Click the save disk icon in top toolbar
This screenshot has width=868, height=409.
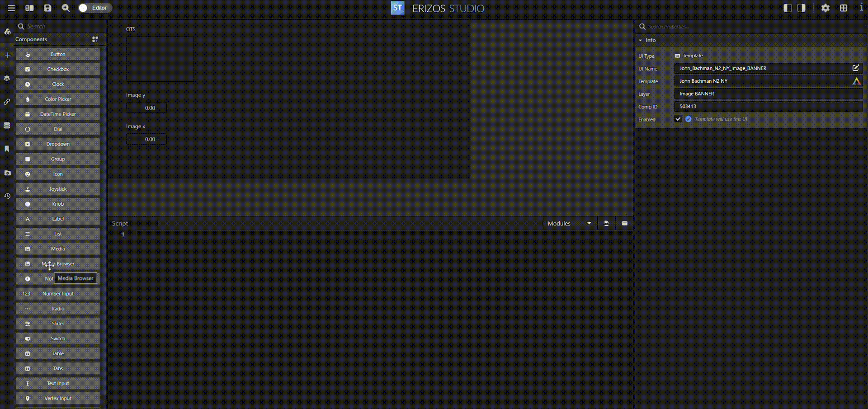coord(47,8)
